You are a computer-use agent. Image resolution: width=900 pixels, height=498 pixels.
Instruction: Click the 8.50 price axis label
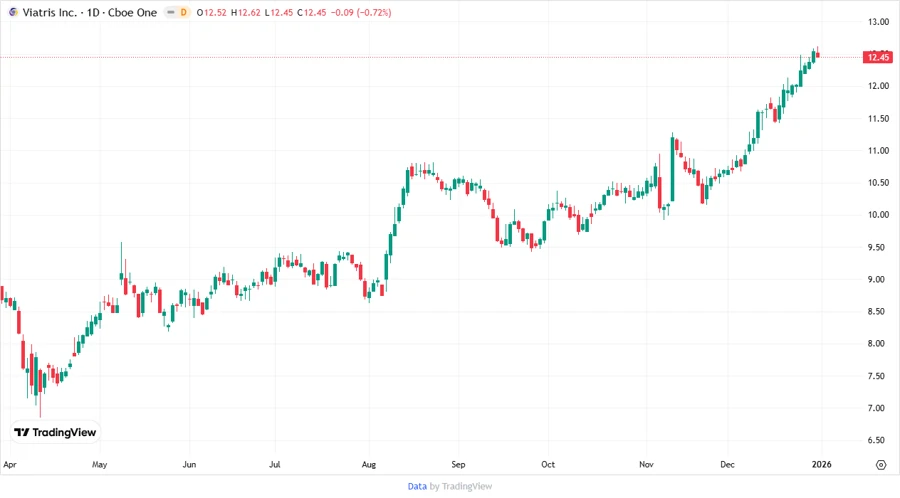(x=878, y=312)
